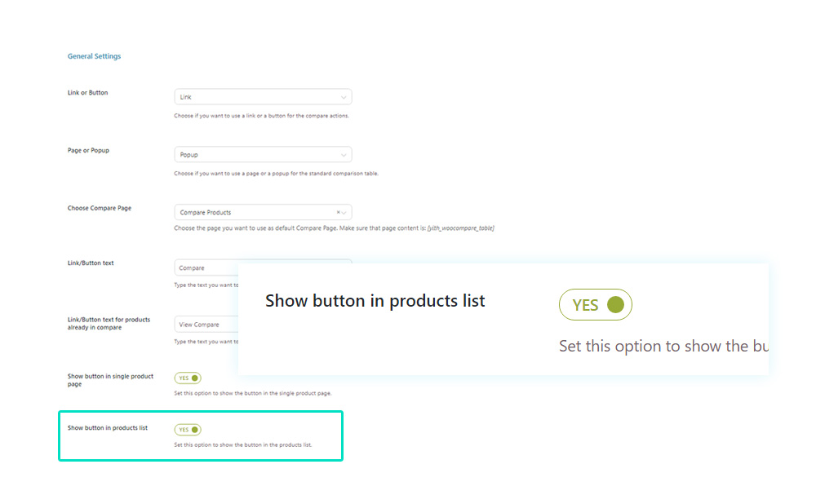Disable the small 'Show button in single product page' toggle
The image size is (816, 504).
[x=188, y=378]
